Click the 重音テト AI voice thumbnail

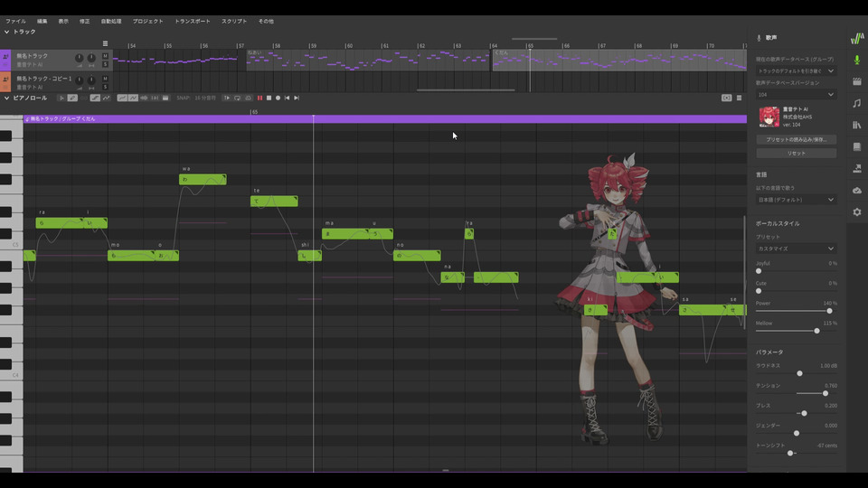769,117
